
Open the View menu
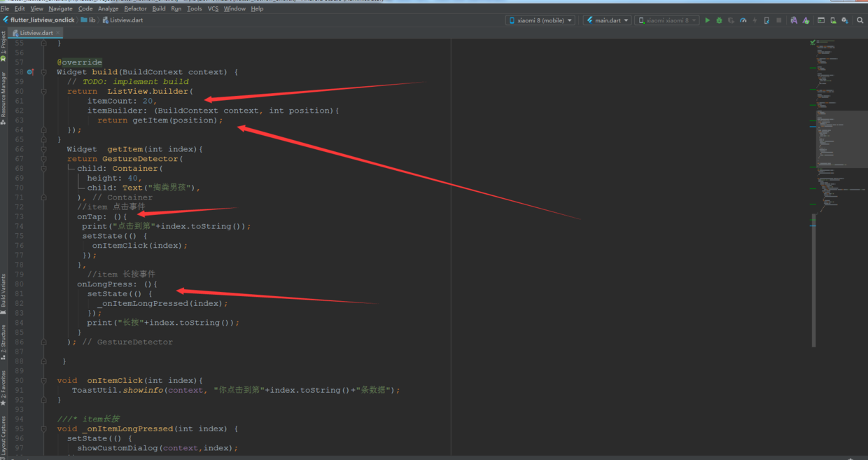pos(36,8)
